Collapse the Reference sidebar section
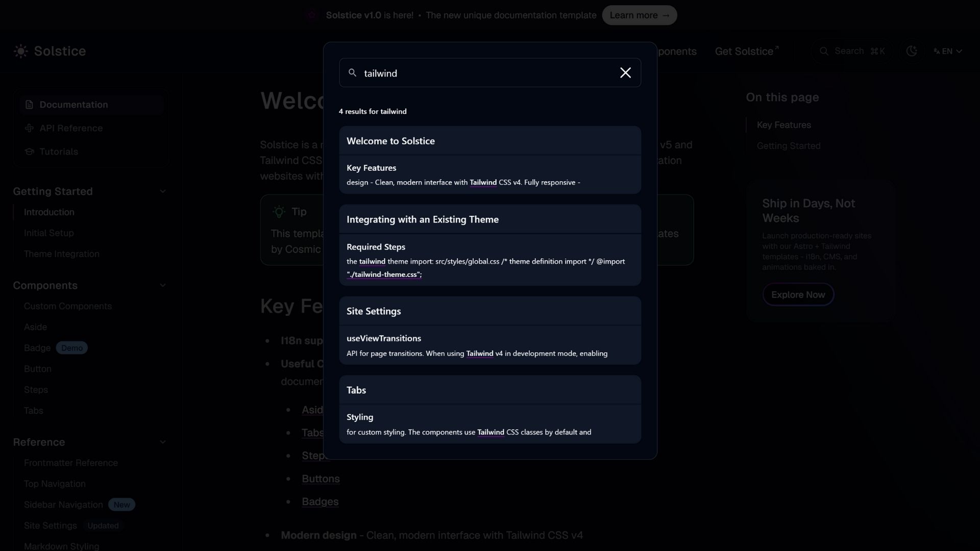The width and height of the screenshot is (980, 551). (163, 442)
